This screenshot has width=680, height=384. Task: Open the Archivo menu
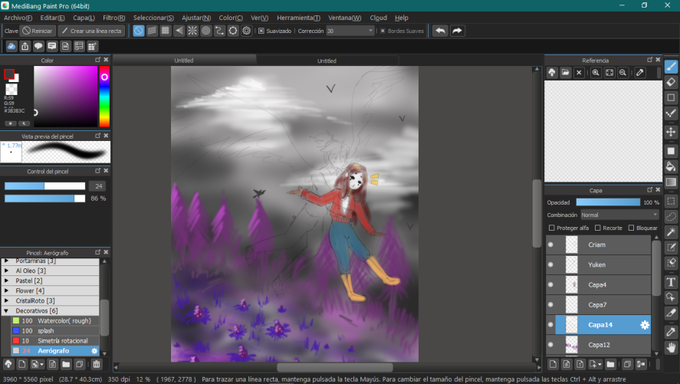point(18,18)
